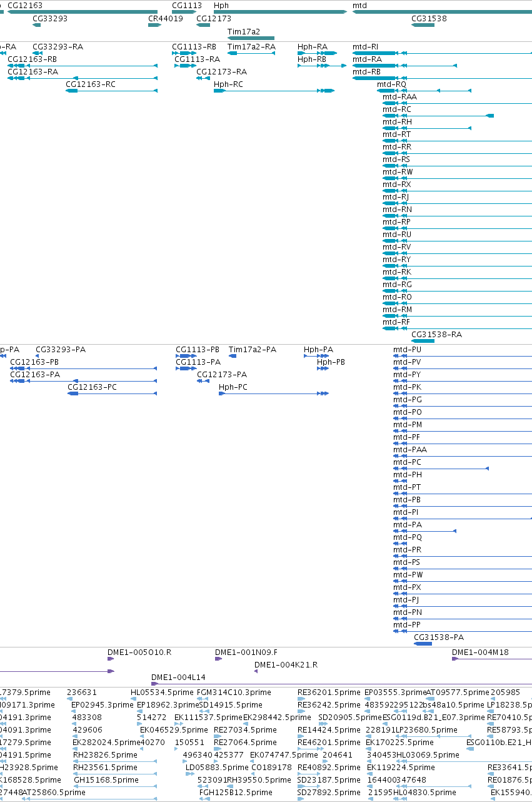
Task: Select EST label FGM314C10.3prime
Action: point(234,693)
